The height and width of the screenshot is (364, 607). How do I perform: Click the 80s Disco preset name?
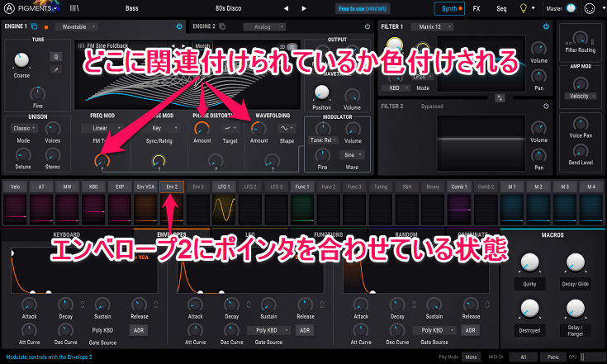[x=229, y=8]
